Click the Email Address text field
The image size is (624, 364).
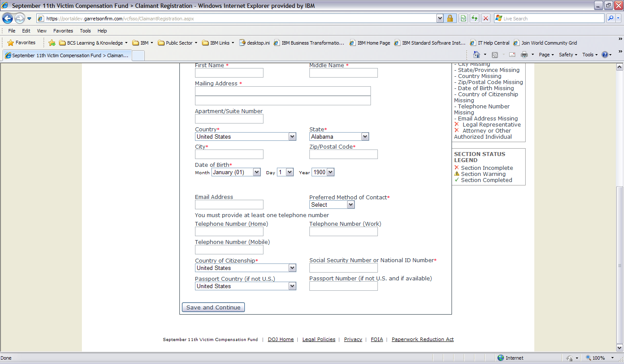coord(229,205)
